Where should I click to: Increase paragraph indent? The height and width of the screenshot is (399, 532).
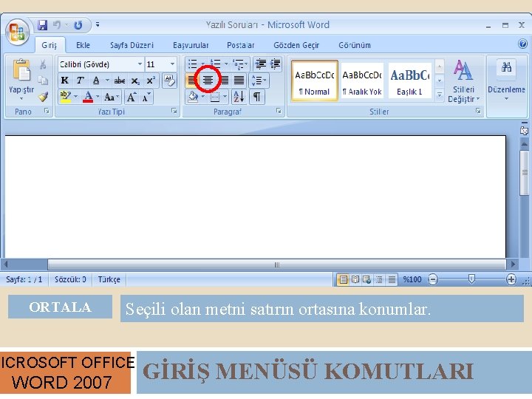click(275, 64)
